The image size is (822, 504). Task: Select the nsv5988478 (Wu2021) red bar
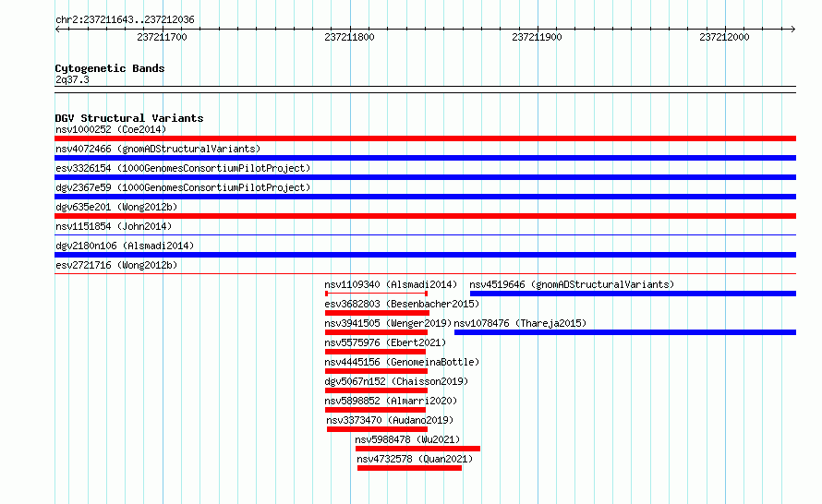click(417, 449)
